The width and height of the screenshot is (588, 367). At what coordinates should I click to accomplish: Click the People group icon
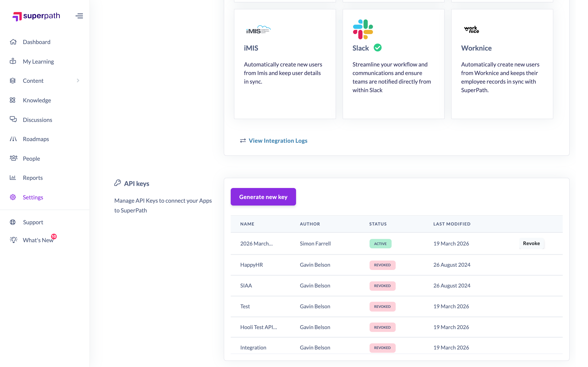[x=14, y=158]
